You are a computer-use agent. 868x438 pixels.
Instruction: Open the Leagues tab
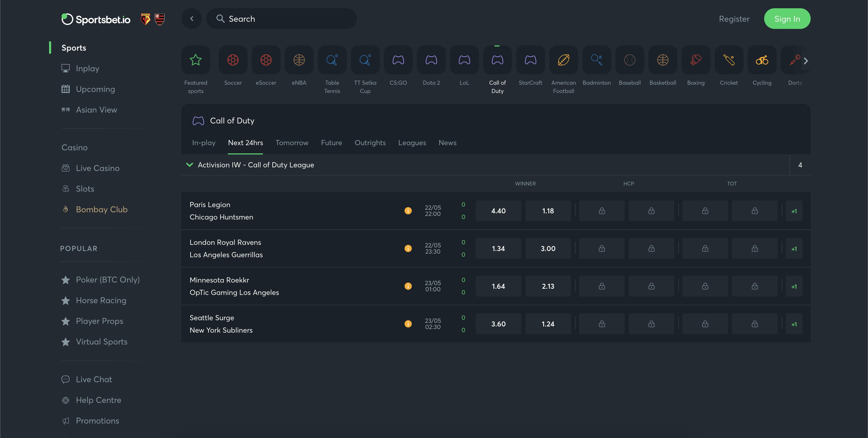tap(412, 143)
